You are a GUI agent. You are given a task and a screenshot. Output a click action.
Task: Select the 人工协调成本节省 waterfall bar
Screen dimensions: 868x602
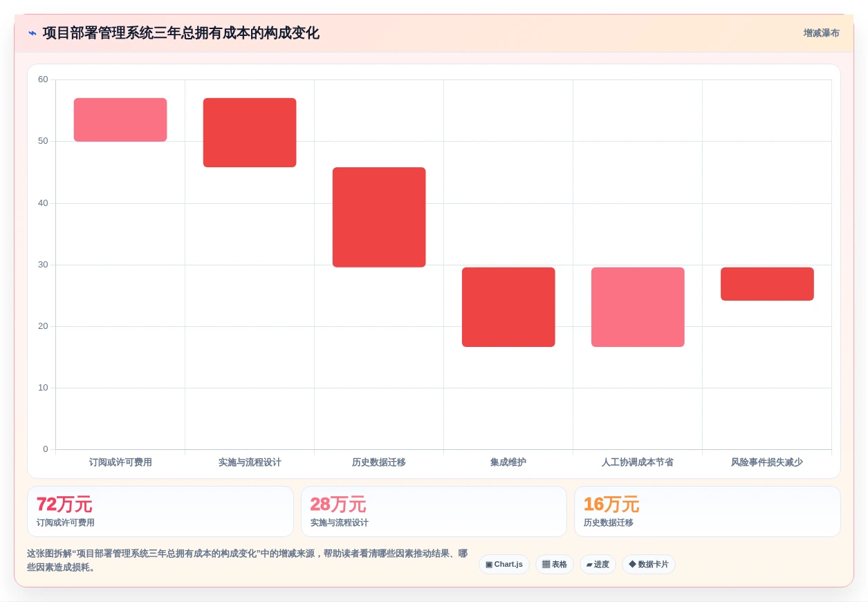[638, 307]
